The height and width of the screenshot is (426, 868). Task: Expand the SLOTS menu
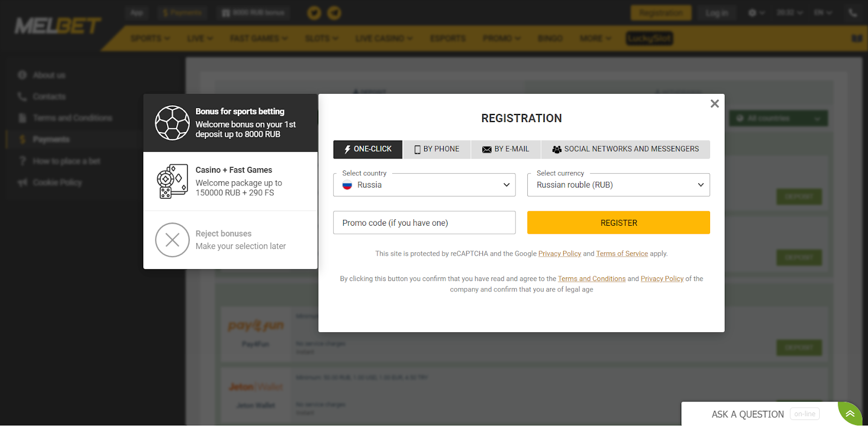tap(322, 39)
